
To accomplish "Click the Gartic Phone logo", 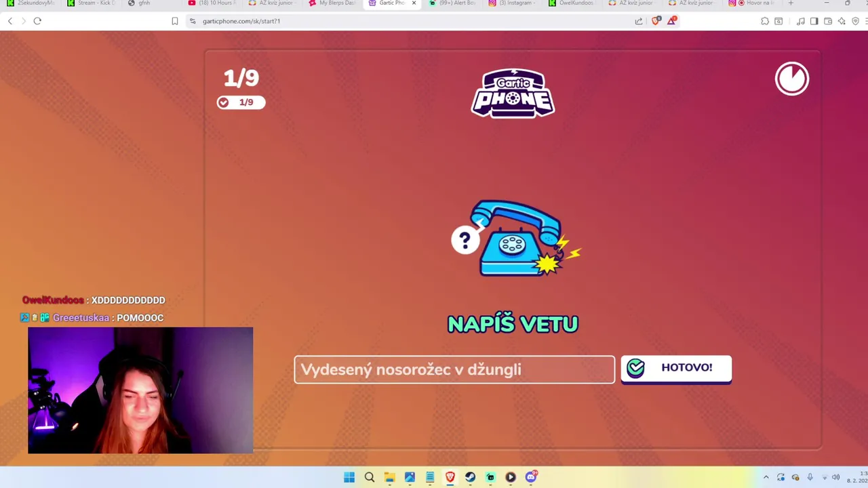I will point(513,94).
